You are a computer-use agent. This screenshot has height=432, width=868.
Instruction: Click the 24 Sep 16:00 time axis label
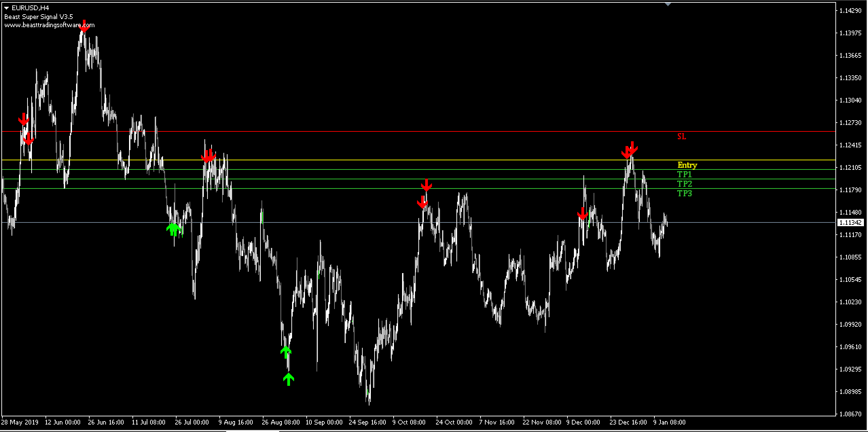[367, 422]
